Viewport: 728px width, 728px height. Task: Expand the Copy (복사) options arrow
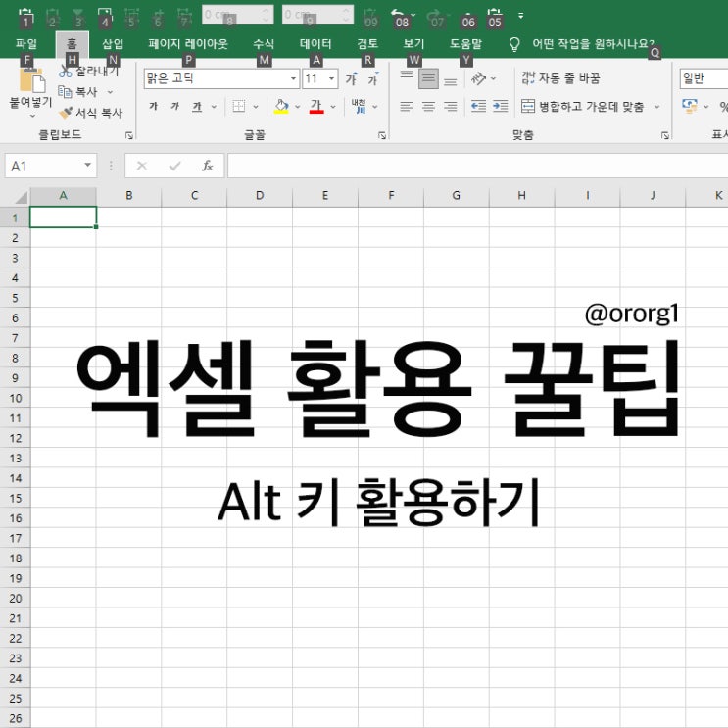pyautogui.click(x=110, y=92)
